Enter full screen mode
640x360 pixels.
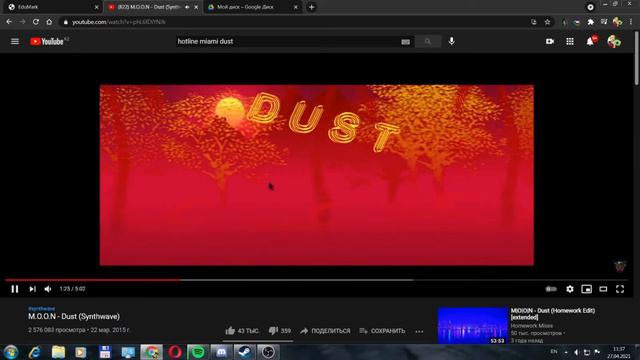pyautogui.click(x=620, y=289)
